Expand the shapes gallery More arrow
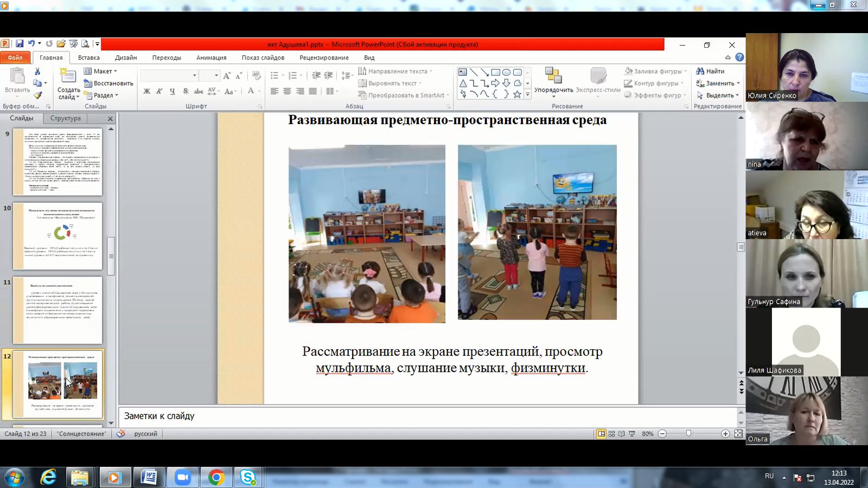This screenshot has width=868, height=488. tap(527, 94)
